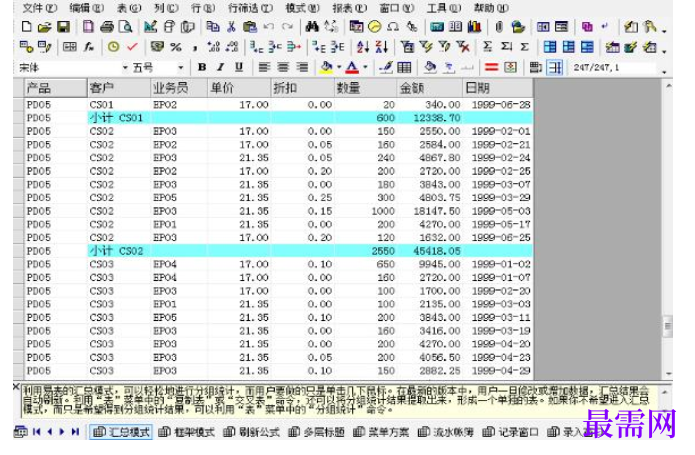Apply percent style icon

pyautogui.click(x=176, y=47)
